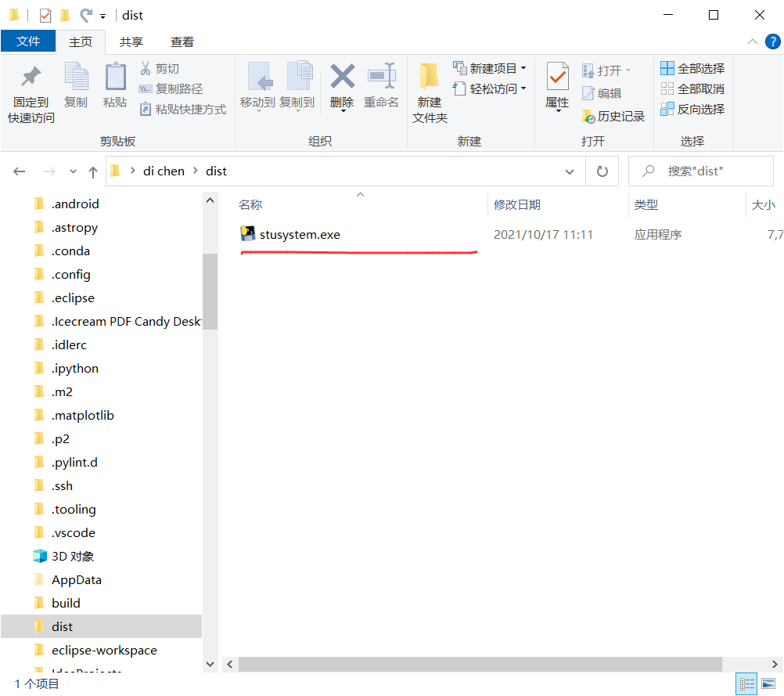Go up one folder level

93,171
